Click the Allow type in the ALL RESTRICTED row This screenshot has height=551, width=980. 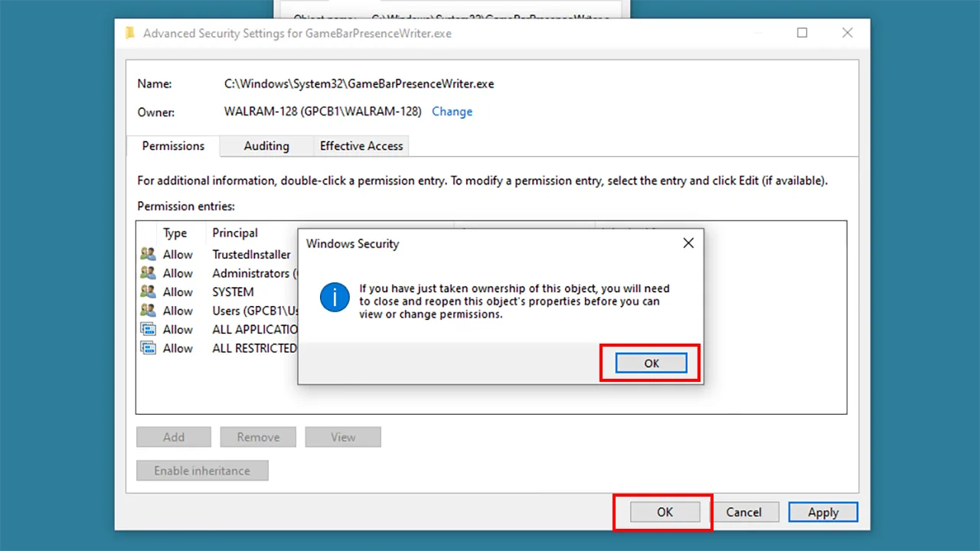178,348
